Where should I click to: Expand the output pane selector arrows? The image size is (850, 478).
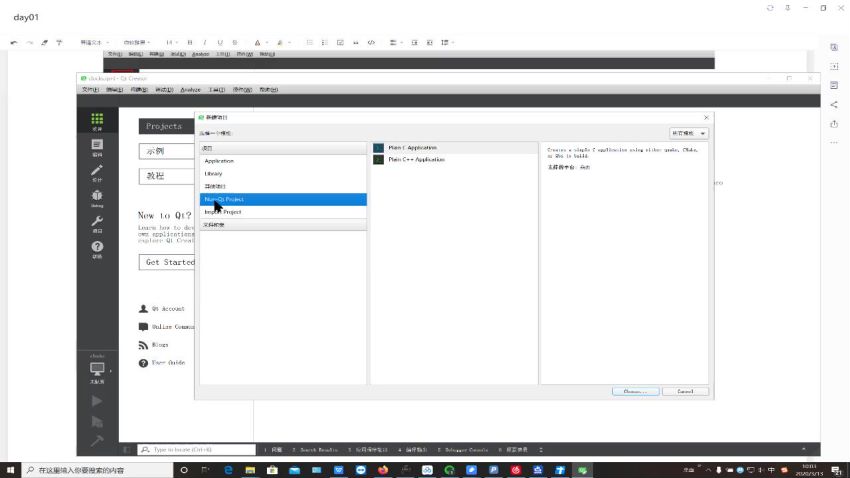[x=540, y=450]
